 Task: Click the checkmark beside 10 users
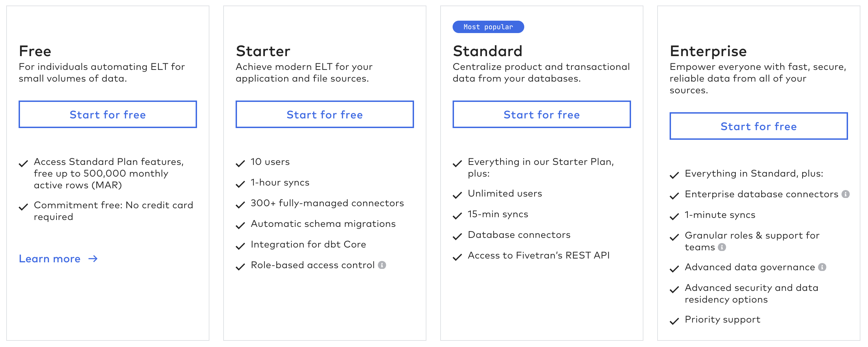click(240, 163)
